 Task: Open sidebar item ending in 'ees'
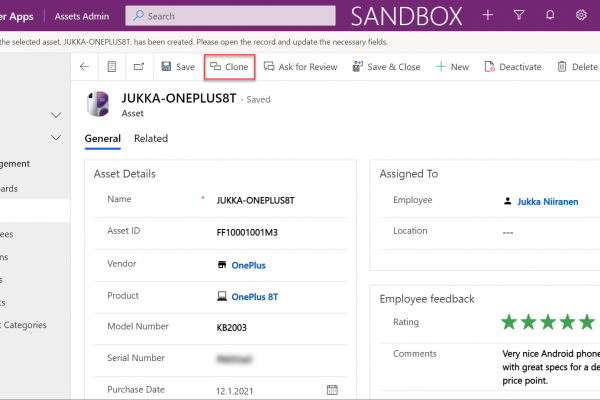(x=7, y=234)
